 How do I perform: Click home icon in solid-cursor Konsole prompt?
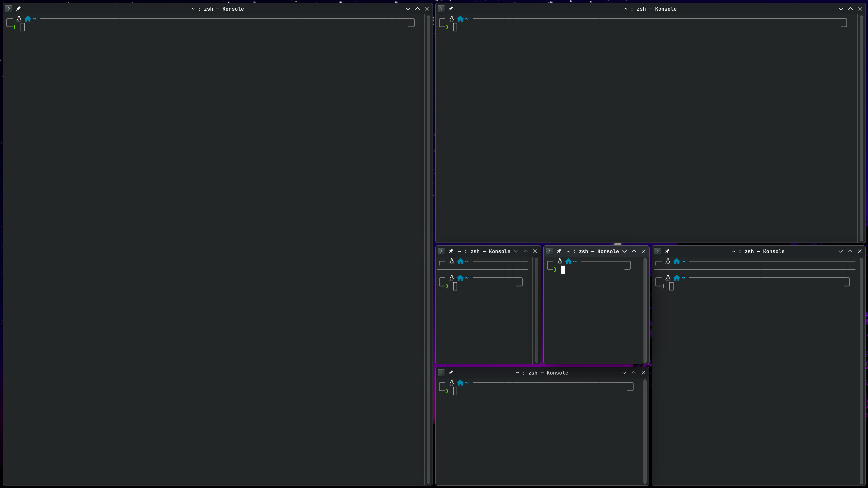point(569,261)
